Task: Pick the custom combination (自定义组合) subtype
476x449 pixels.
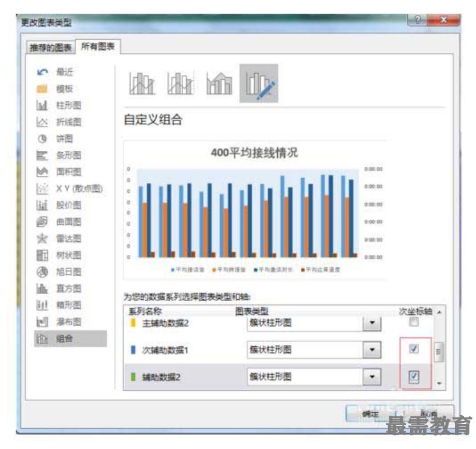Action: [259, 83]
